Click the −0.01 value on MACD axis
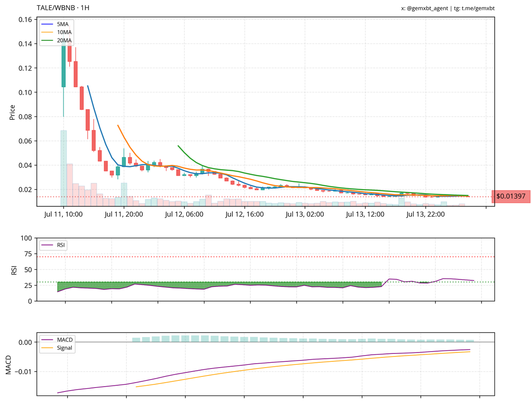This screenshot has width=532, height=403. [23, 372]
